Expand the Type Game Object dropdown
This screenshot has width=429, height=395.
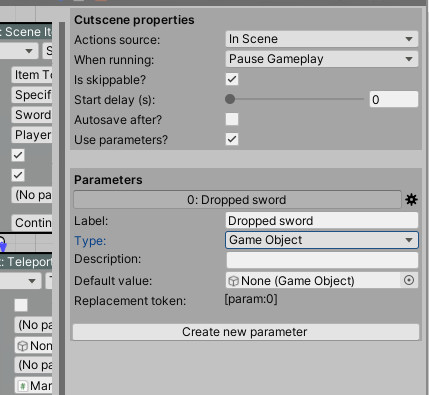(322, 240)
